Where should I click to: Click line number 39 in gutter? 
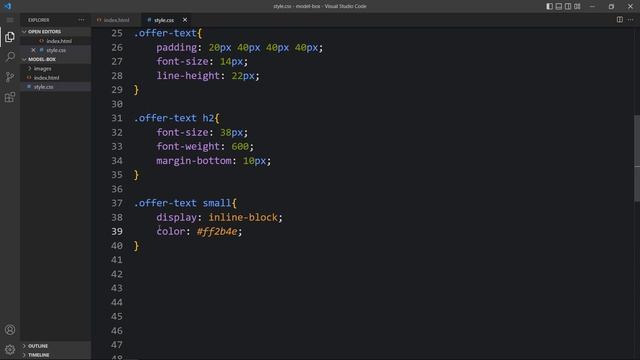(117, 231)
